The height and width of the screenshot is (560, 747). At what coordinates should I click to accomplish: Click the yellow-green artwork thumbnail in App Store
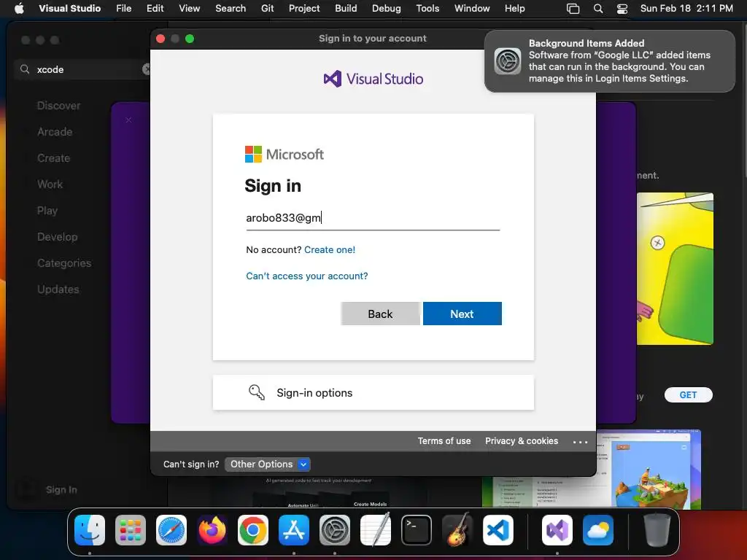pyautogui.click(x=675, y=268)
